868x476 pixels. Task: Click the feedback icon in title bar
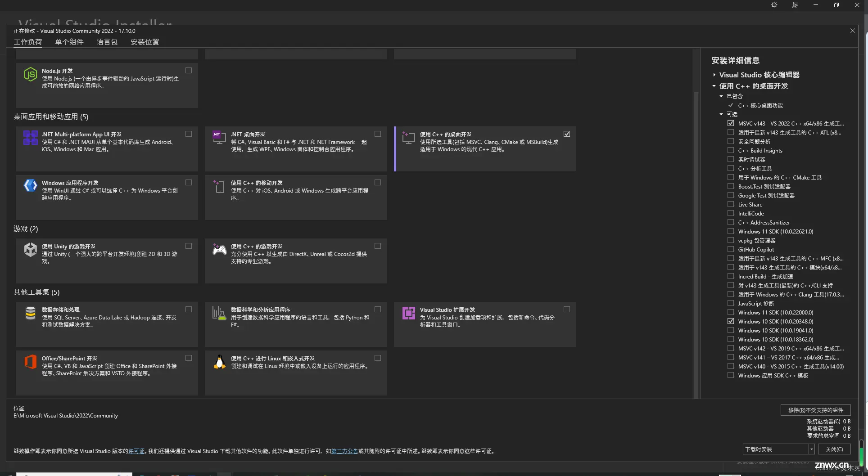tap(795, 5)
